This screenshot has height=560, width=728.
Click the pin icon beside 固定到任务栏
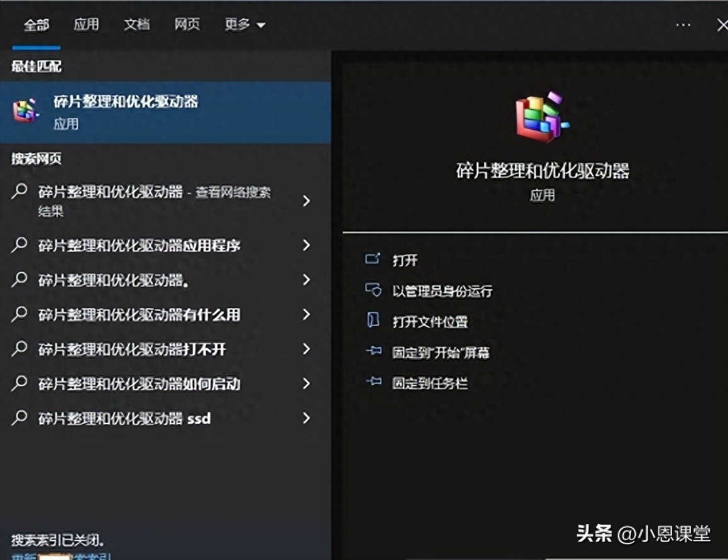pos(374,383)
